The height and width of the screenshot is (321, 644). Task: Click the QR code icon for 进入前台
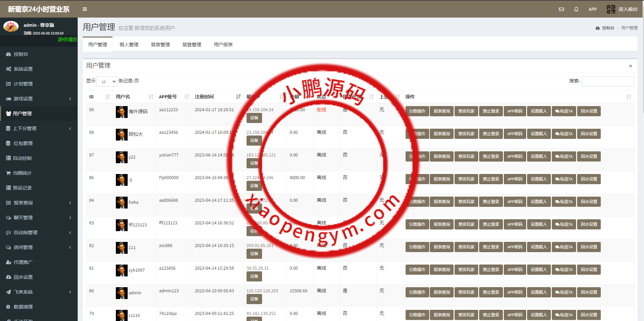611,9
